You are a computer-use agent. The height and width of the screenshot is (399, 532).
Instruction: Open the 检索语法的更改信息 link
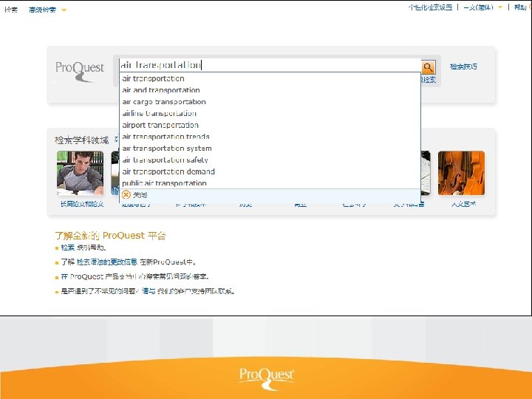tap(107, 262)
